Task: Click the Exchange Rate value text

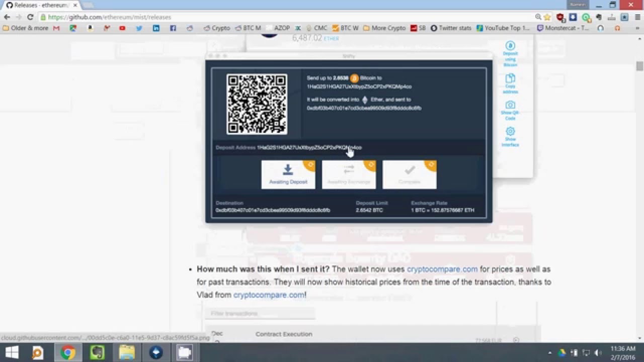Action: click(443, 210)
